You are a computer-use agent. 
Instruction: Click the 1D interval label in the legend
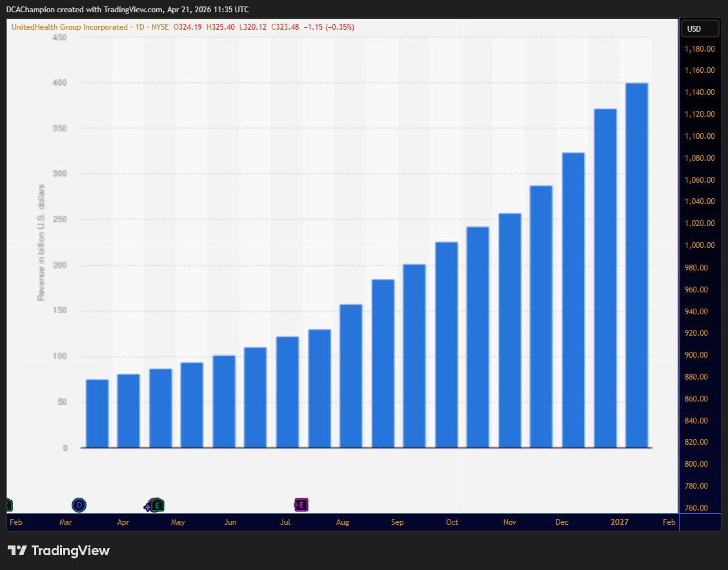click(x=140, y=27)
